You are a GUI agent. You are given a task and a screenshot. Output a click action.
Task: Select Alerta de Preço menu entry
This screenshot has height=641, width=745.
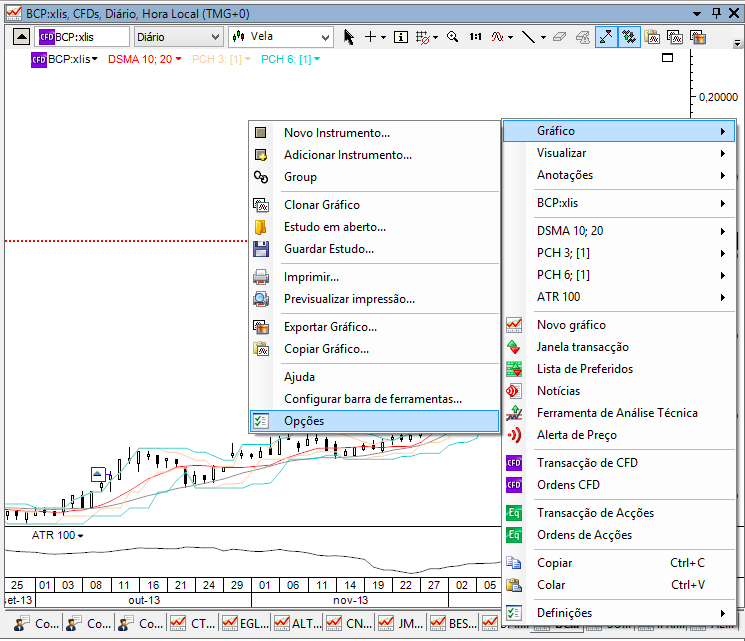coord(619,435)
